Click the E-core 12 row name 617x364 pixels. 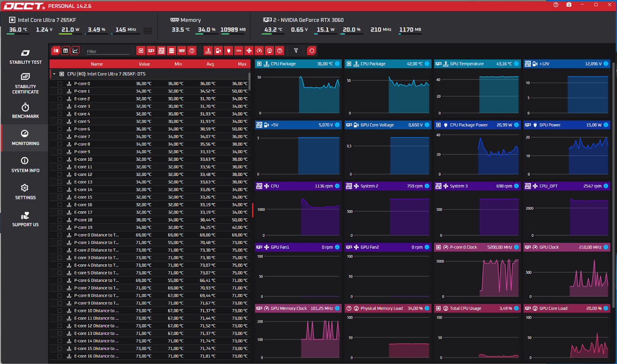[83, 174]
